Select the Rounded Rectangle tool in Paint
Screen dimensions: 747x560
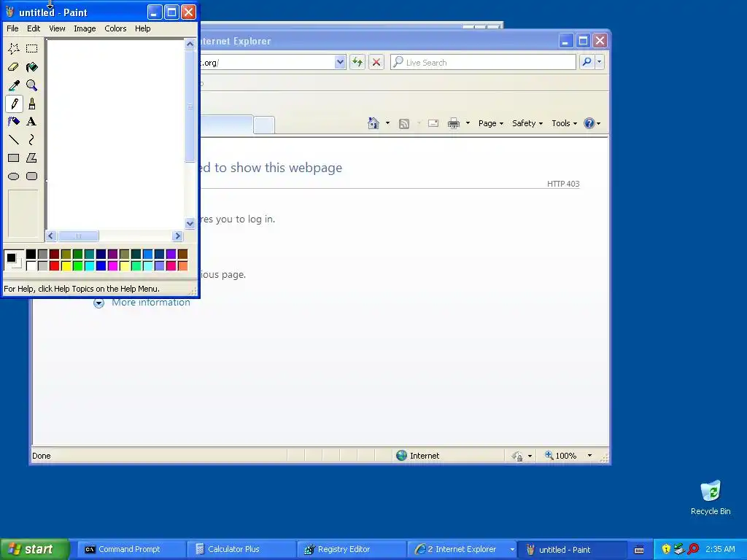click(x=31, y=176)
